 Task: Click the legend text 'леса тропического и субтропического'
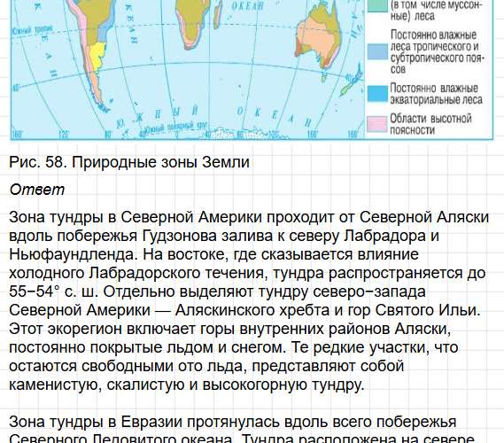pos(438,52)
